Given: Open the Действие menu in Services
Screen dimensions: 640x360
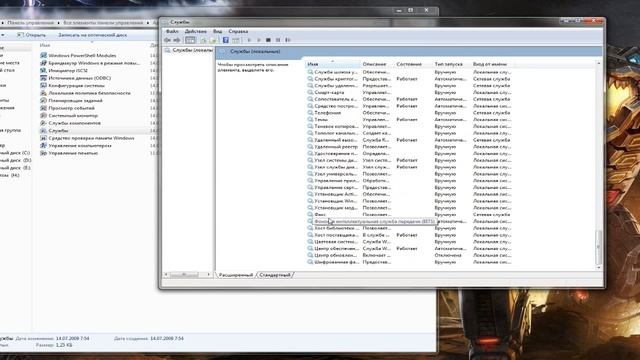Looking at the screenshot, I should click(x=196, y=31).
